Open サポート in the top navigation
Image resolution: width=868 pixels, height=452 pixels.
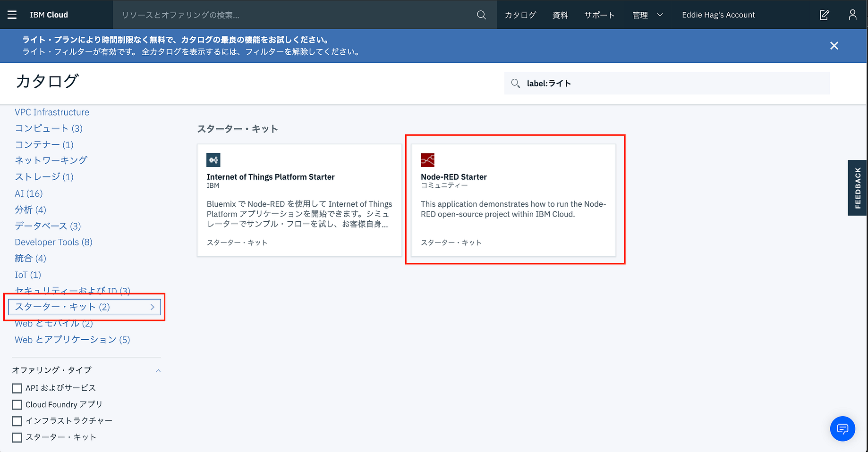point(599,15)
